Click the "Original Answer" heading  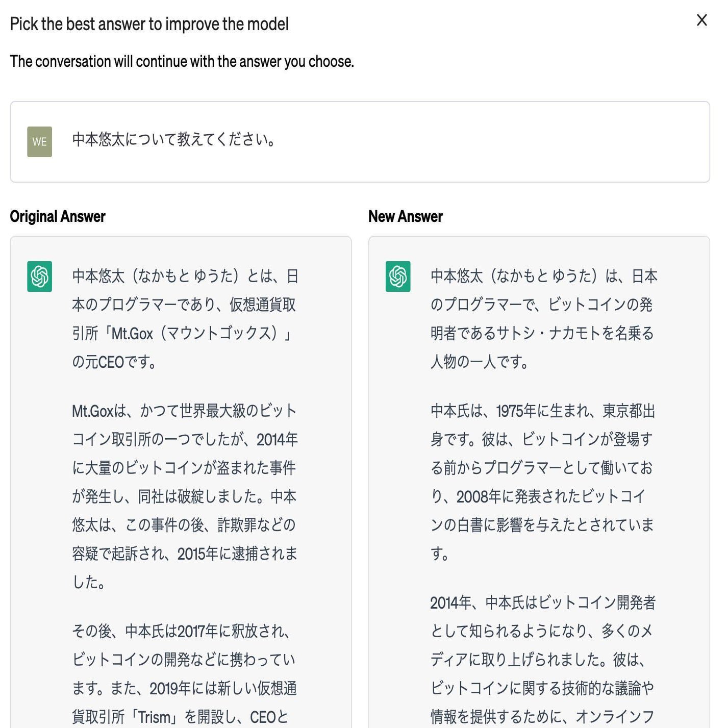(x=58, y=216)
